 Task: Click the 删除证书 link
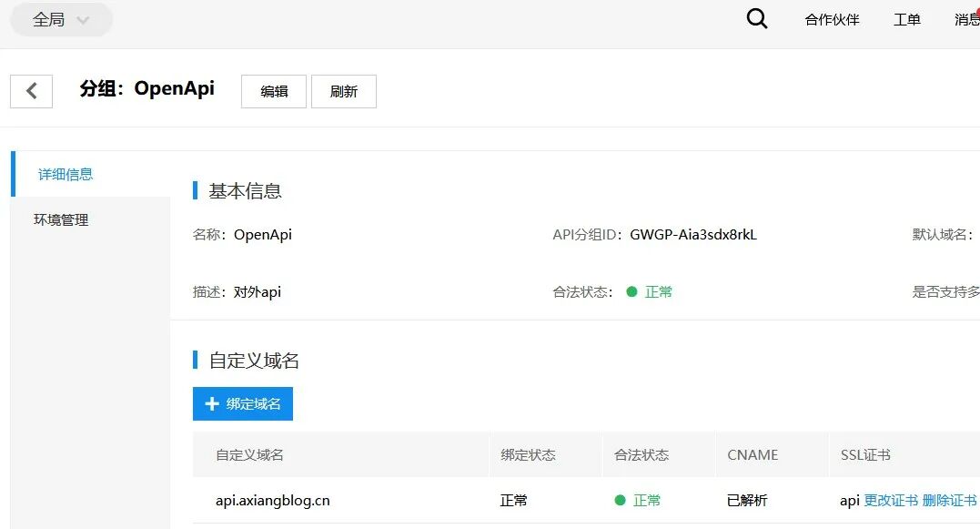(x=951, y=500)
